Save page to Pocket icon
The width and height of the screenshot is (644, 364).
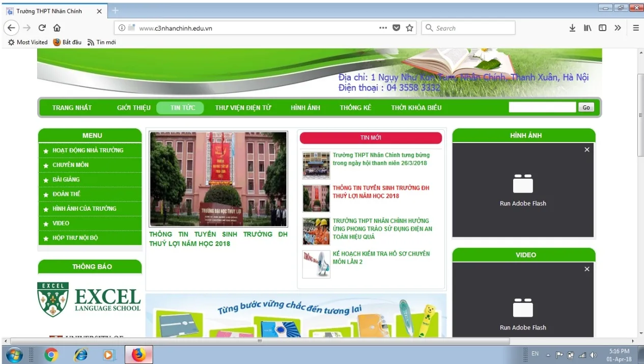[x=396, y=28]
